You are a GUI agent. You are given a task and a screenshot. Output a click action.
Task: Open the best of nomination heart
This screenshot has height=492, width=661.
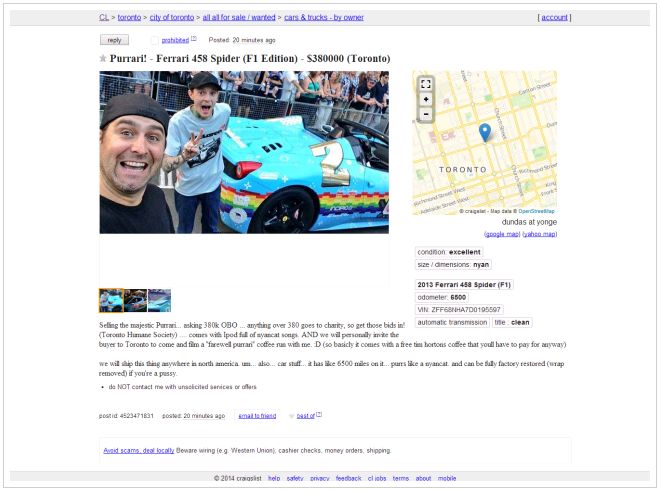tap(291, 416)
